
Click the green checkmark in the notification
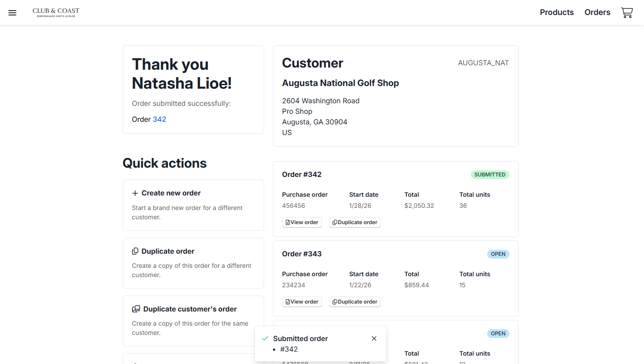tap(265, 338)
